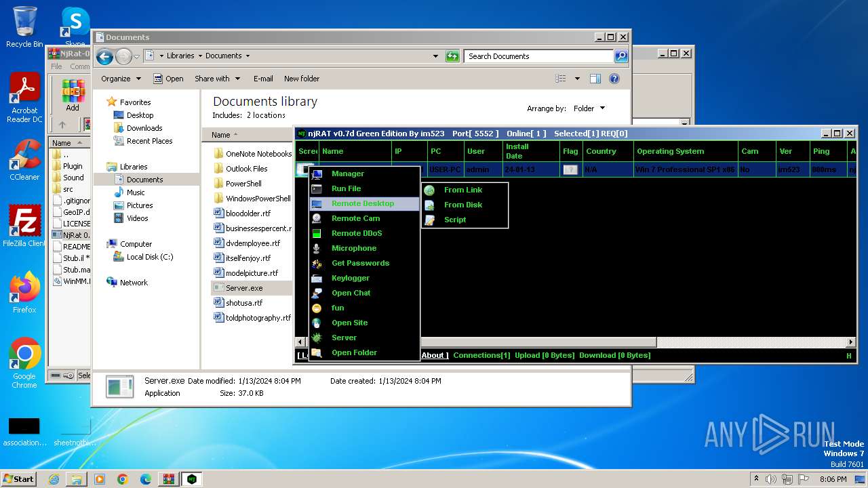Select From Disk submenu item
The width and height of the screenshot is (868, 488).
tap(463, 205)
